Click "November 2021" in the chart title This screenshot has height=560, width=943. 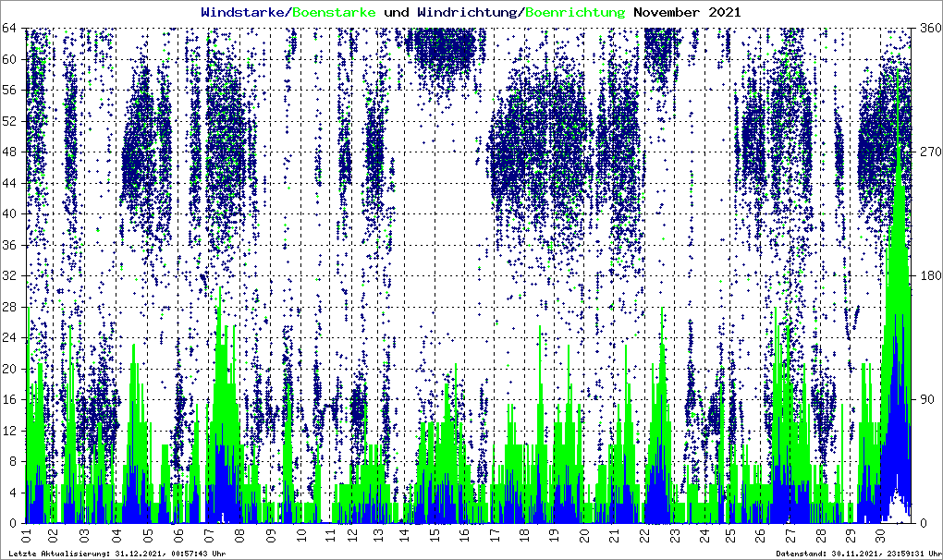click(x=687, y=13)
